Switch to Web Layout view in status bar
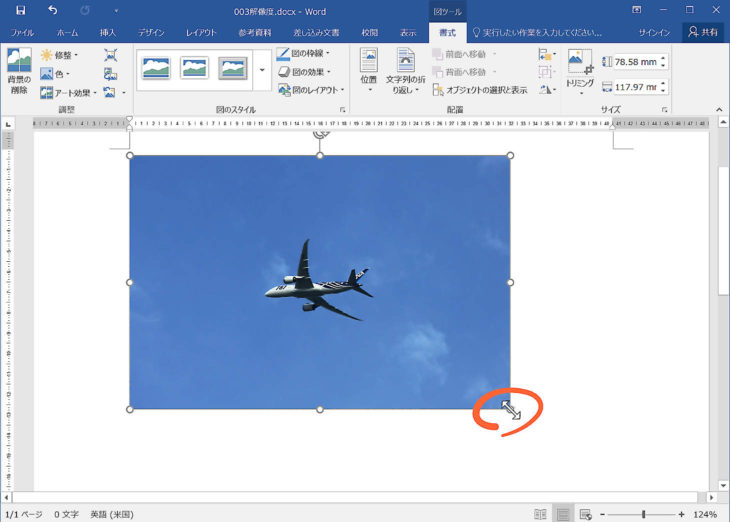Screen dimensions: 730x522 [x=586, y=514]
